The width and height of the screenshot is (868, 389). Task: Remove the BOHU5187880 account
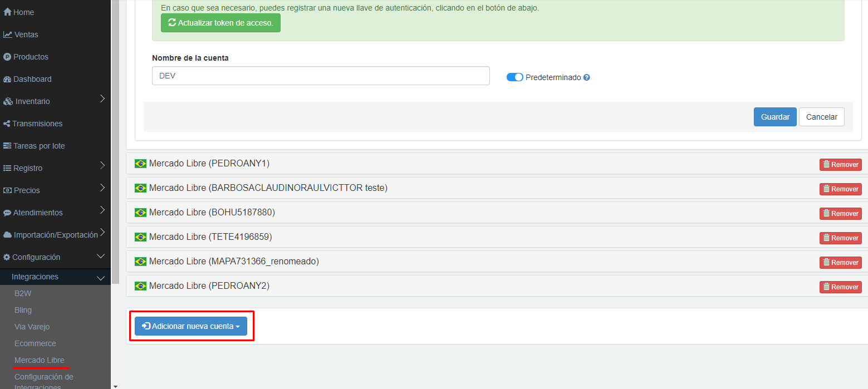[840, 213]
